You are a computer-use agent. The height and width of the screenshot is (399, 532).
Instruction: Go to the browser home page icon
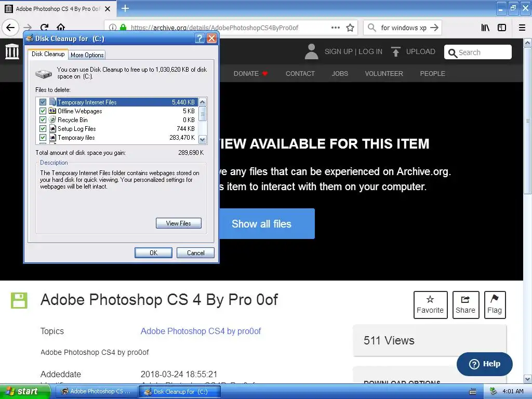[x=61, y=28]
